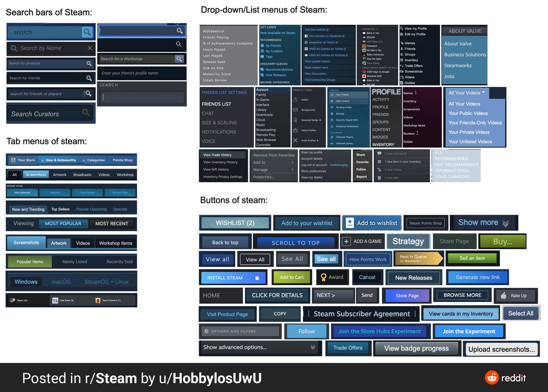
Task: Click the star icon on "Add to wishlist"
Action: [349, 223]
